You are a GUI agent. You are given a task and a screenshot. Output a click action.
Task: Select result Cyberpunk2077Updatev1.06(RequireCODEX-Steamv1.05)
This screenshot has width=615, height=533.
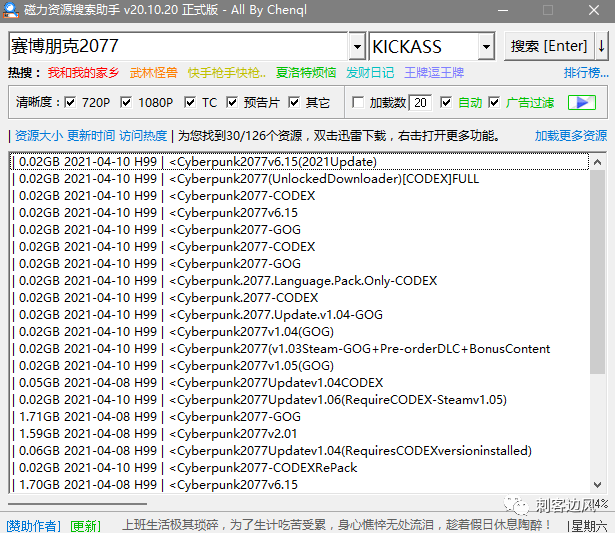click(x=299, y=400)
